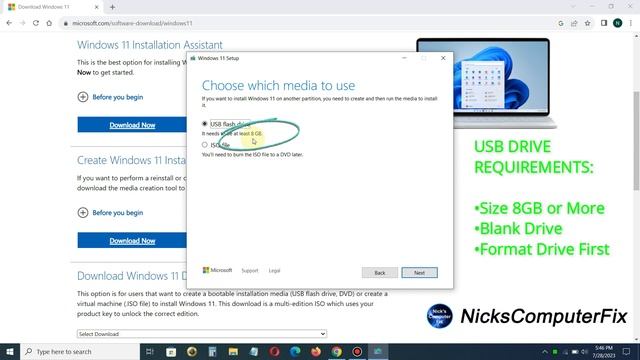Viewport: 640px width, 360px height.
Task: Click the page vertical scrollbar thumb
Action: point(636,141)
